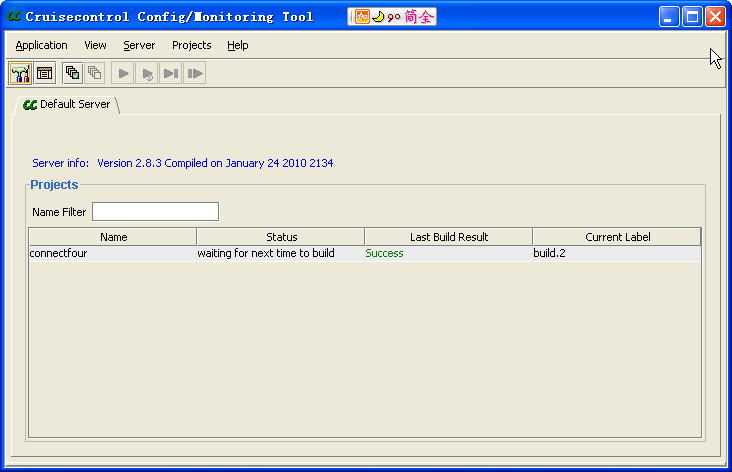Minimize the Cruisecontrol window
Viewport: 732px width, 472px height.
pyautogui.click(x=669, y=17)
